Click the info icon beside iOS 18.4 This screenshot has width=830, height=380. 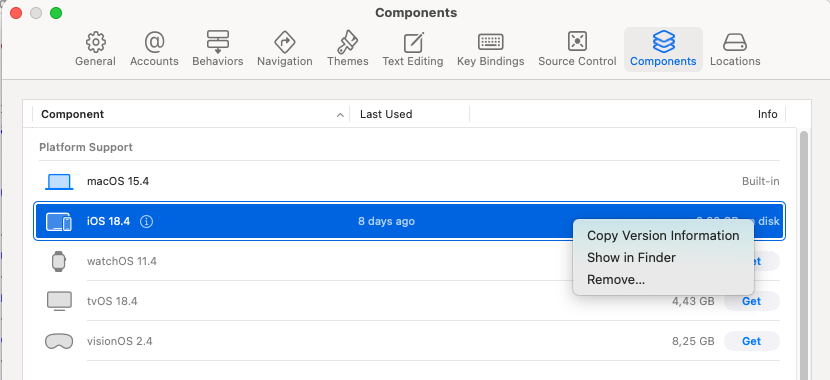coord(147,221)
